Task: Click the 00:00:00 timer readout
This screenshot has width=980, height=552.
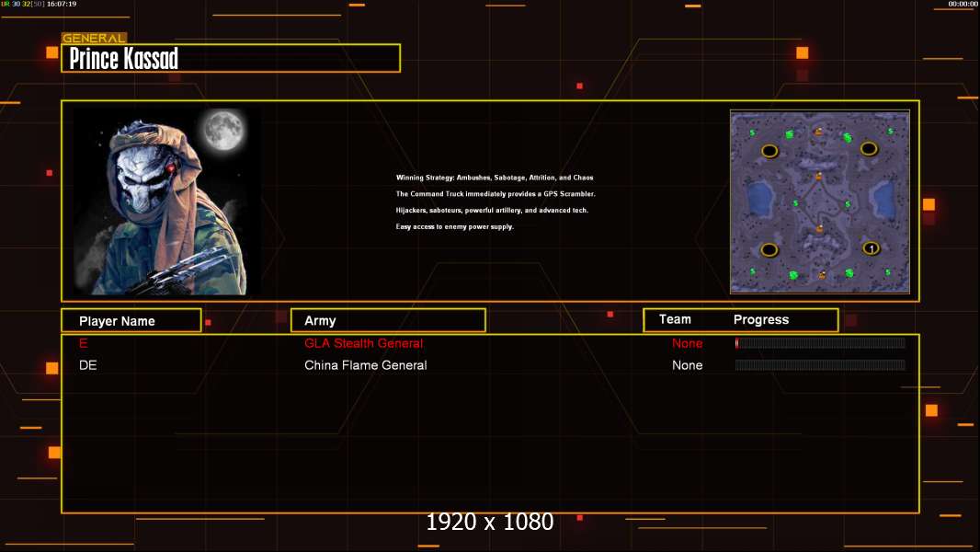Action: [963, 4]
